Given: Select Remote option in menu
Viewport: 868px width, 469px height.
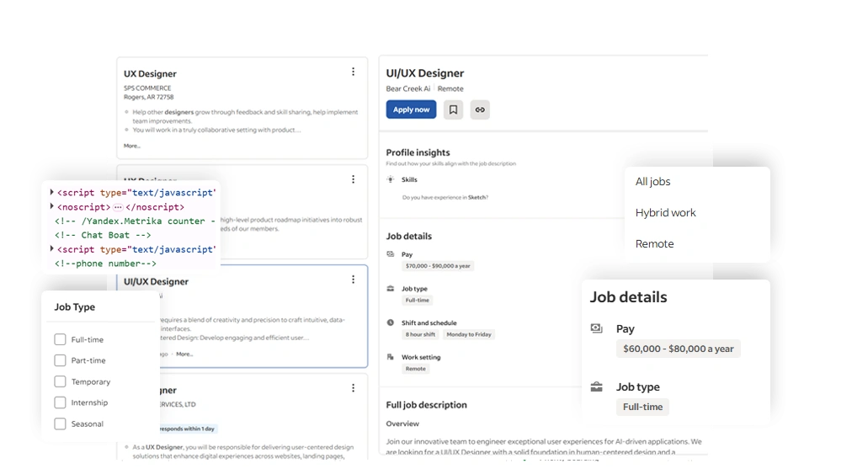Looking at the screenshot, I should (x=654, y=243).
